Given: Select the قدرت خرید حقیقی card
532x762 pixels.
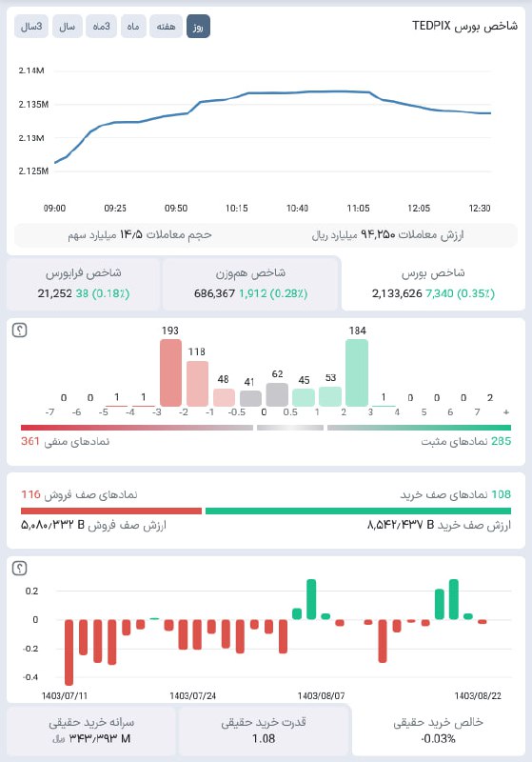Looking at the screenshot, I should coord(264,731).
